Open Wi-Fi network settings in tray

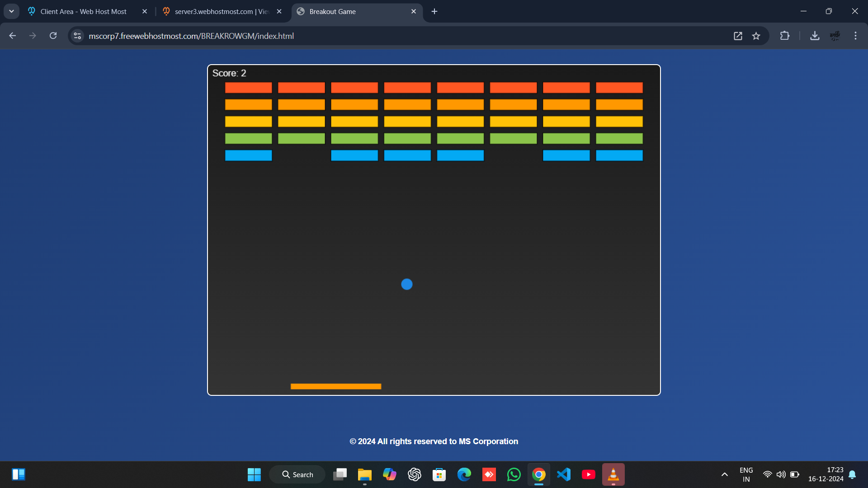point(767,474)
